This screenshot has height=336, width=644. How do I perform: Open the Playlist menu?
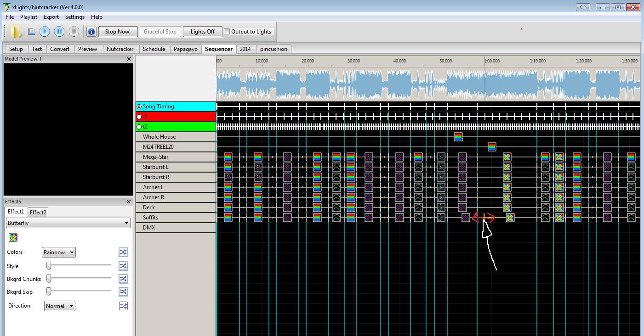[x=28, y=17]
